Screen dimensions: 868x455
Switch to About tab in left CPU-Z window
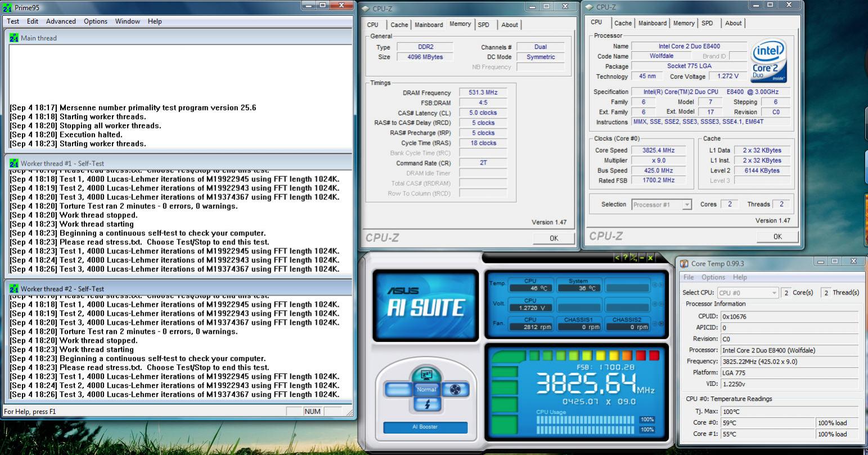click(x=510, y=25)
